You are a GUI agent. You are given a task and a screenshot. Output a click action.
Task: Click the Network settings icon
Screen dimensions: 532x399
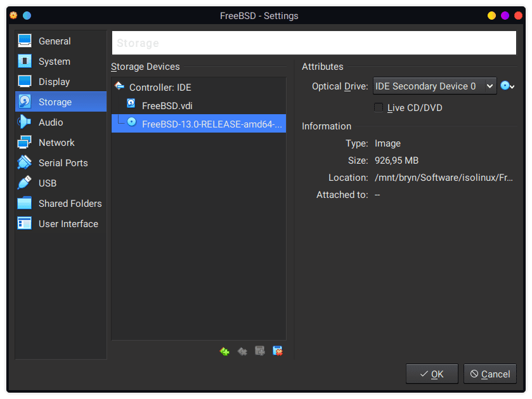(x=25, y=143)
